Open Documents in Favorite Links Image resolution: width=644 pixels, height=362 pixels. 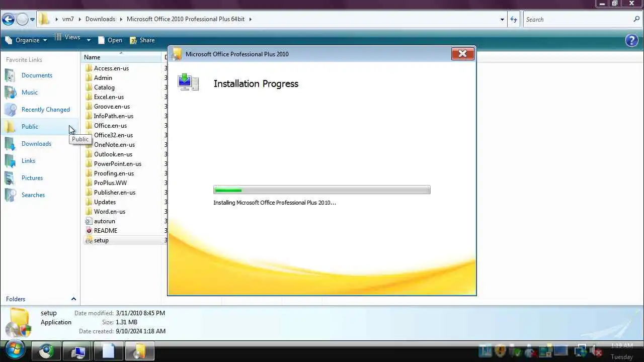(37, 75)
